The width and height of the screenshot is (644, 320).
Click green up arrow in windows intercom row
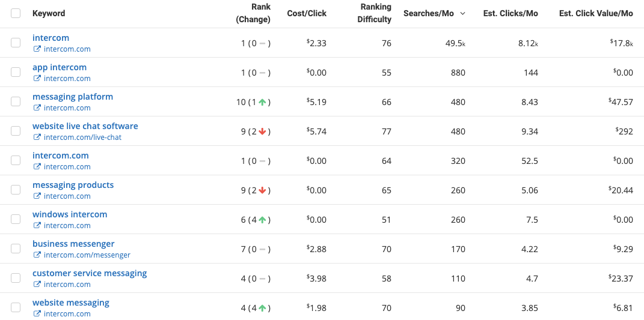click(x=262, y=220)
